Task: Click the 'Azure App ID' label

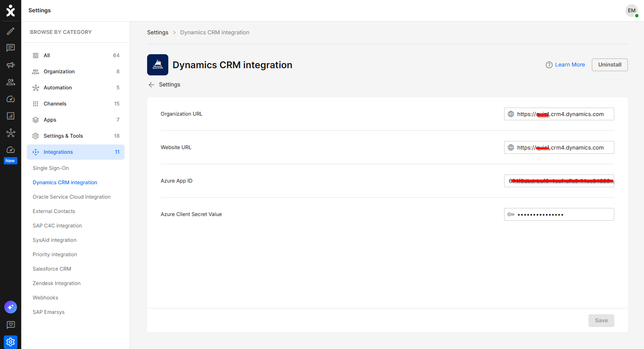Action: [176, 181]
